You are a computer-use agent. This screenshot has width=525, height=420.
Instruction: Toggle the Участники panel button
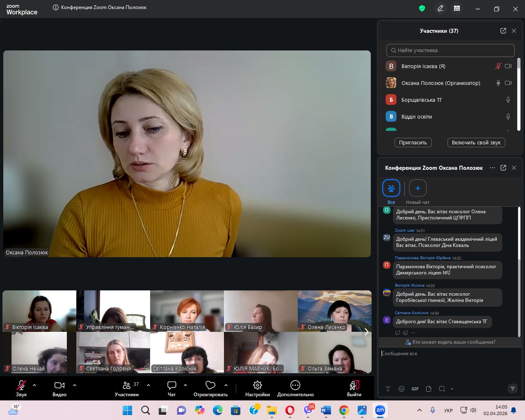click(x=127, y=385)
